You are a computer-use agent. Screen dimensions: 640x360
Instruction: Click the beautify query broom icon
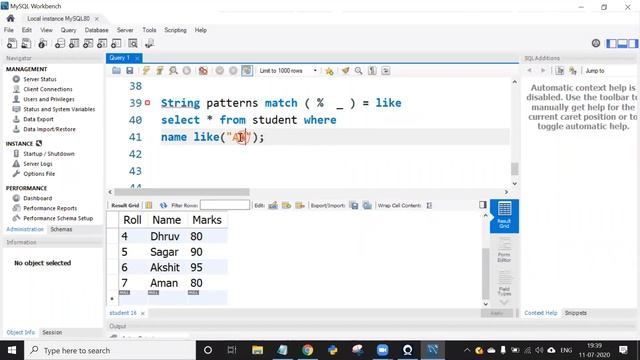point(345,71)
